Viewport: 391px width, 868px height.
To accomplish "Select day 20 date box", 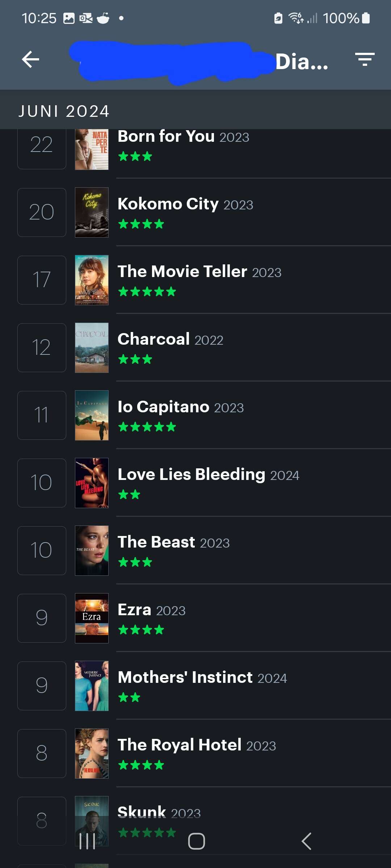I will [x=42, y=212].
